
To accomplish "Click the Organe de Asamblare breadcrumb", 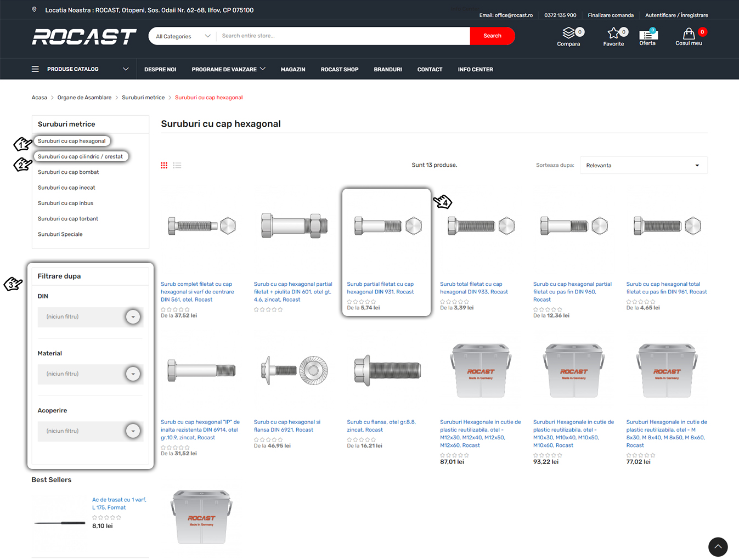I will (84, 98).
